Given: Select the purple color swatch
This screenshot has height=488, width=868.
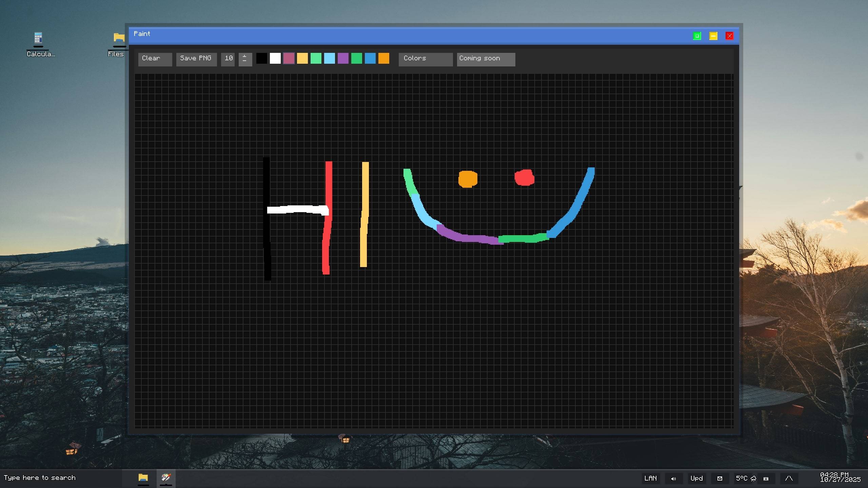Looking at the screenshot, I should click(343, 58).
